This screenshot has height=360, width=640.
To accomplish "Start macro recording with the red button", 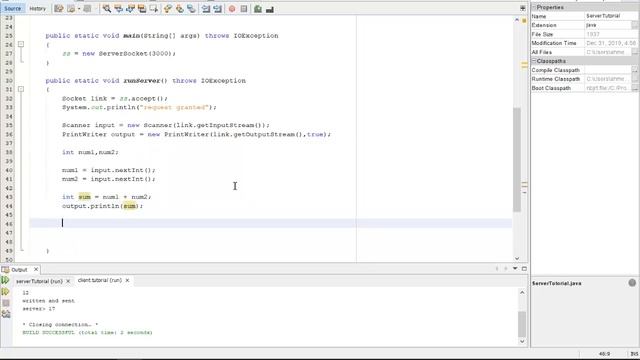I will [232, 9].
